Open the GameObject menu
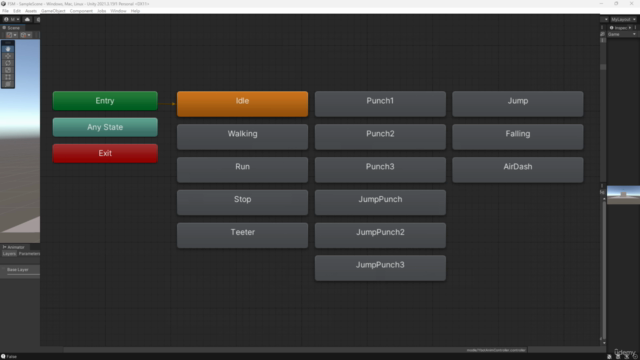 [53, 11]
